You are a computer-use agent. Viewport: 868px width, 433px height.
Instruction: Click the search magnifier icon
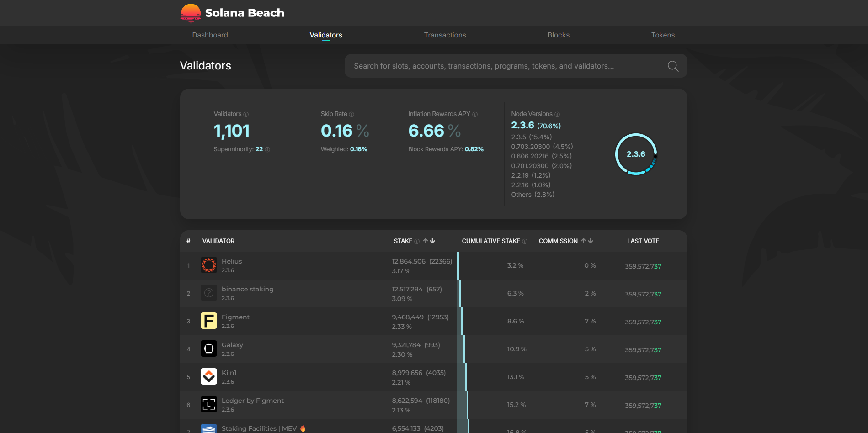click(x=673, y=66)
